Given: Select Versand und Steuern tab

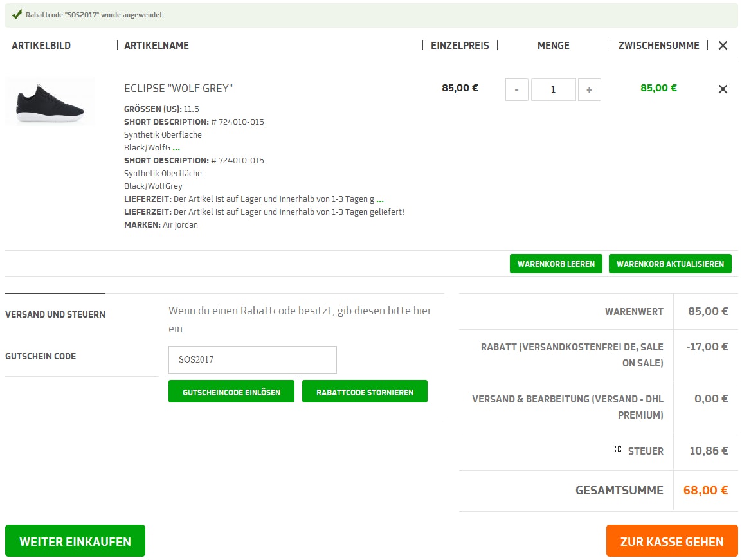Looking at the screenshot, I should 55,315.
